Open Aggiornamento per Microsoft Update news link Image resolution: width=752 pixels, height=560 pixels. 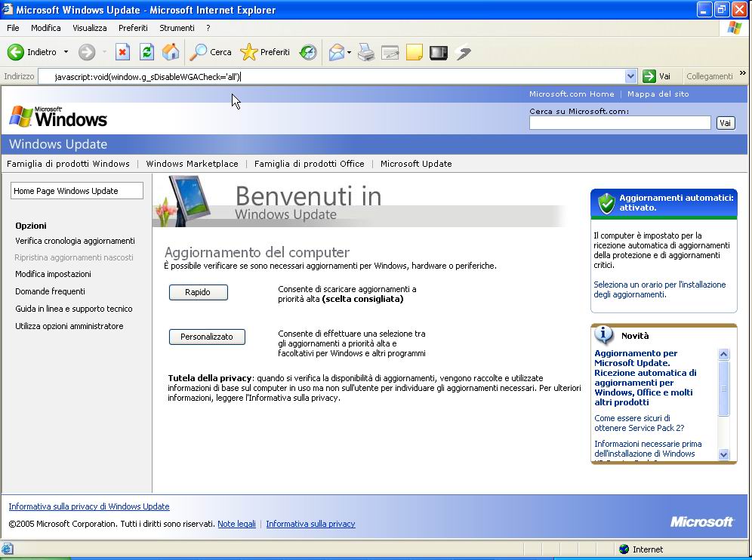pyautogui.click(x=645, y=377)
